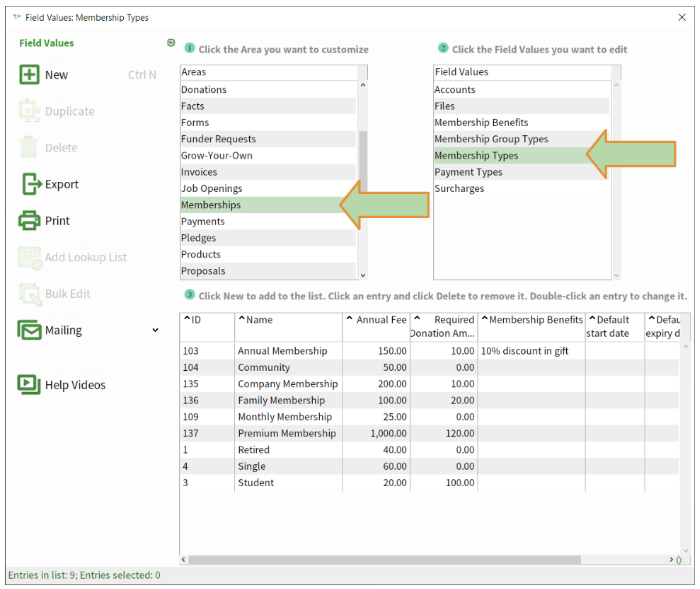Image resolution: width=700 pixels, height=589 pixels.
Task: Open Help Videos link
Action: pyautogui.click(x=75, y=385)
